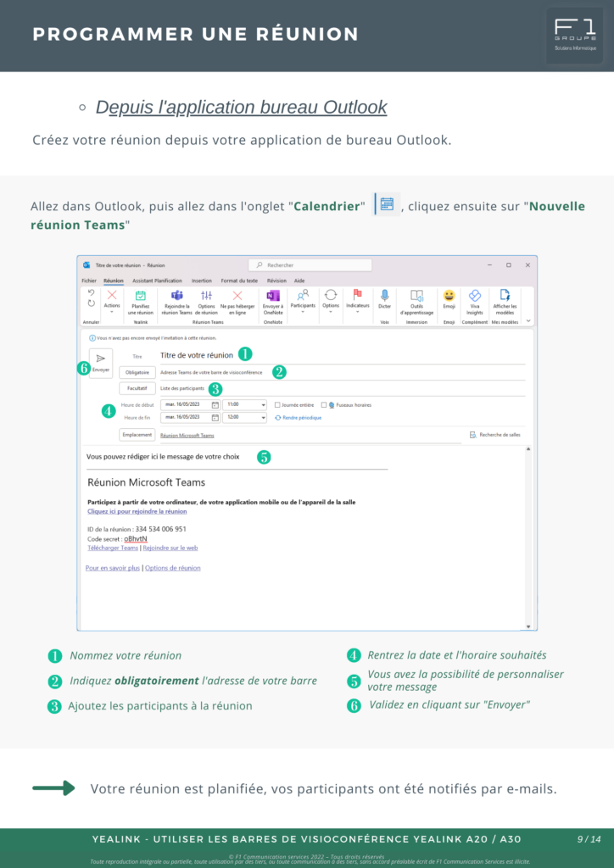
Task: Click the Titre de votre réunion field
Action: [x=342, y=355]
